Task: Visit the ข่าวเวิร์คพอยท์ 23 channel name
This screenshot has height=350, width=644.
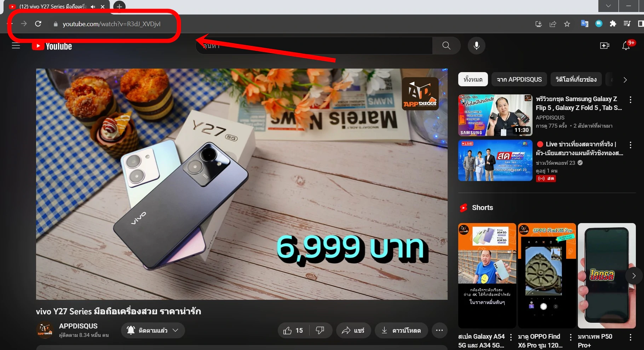Action: click(x=556, y=163)
